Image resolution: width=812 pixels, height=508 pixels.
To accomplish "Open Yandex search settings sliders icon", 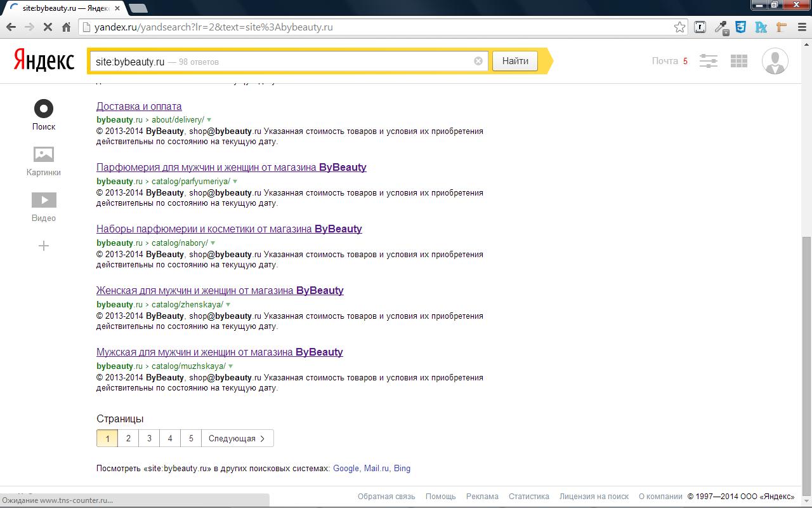I will [x=709, y=61].
